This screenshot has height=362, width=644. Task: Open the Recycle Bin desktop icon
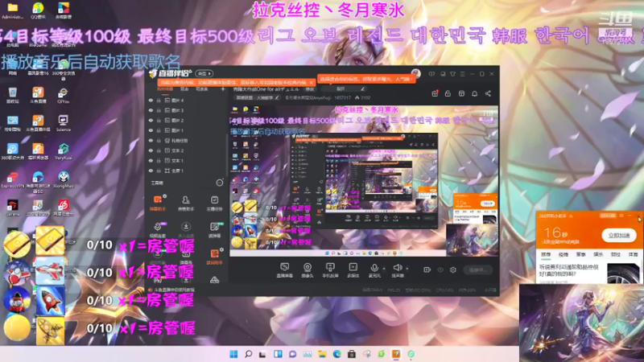13,95
